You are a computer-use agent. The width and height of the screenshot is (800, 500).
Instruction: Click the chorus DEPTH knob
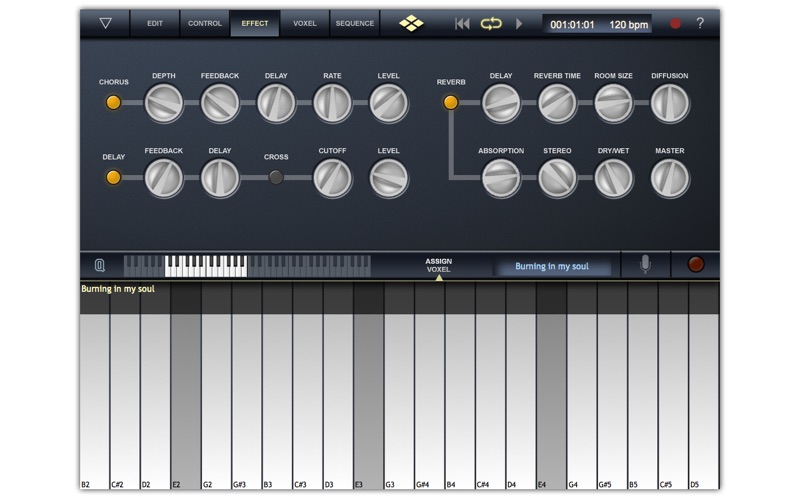(x=164, y=103)
